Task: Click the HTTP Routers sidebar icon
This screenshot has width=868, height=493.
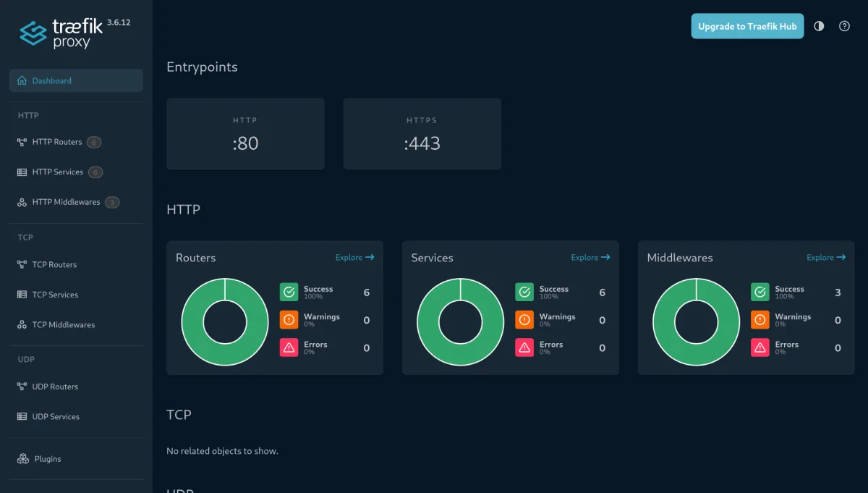Action: (22, 142)
